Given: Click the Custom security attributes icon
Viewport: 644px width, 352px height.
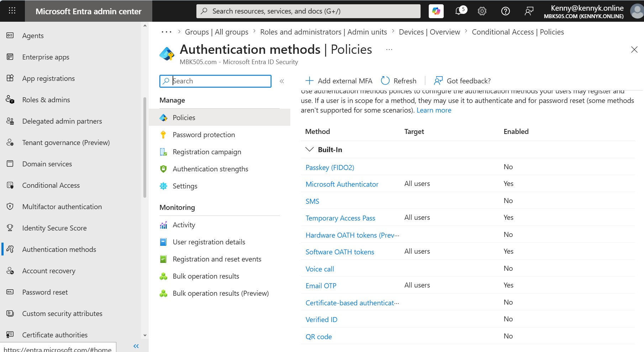Looking at the screenshot, I should pyautogui.click(x=10, y=313).
